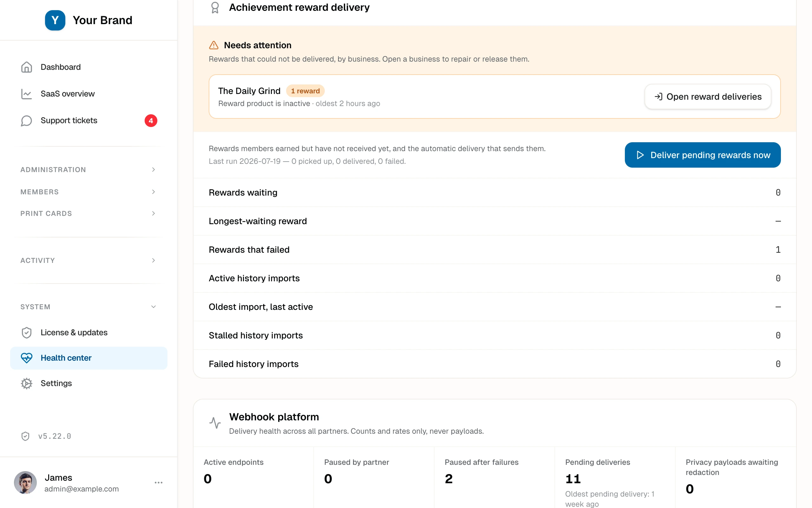
Task: Click the Rewards waiting row
Action: pos(494,192)
